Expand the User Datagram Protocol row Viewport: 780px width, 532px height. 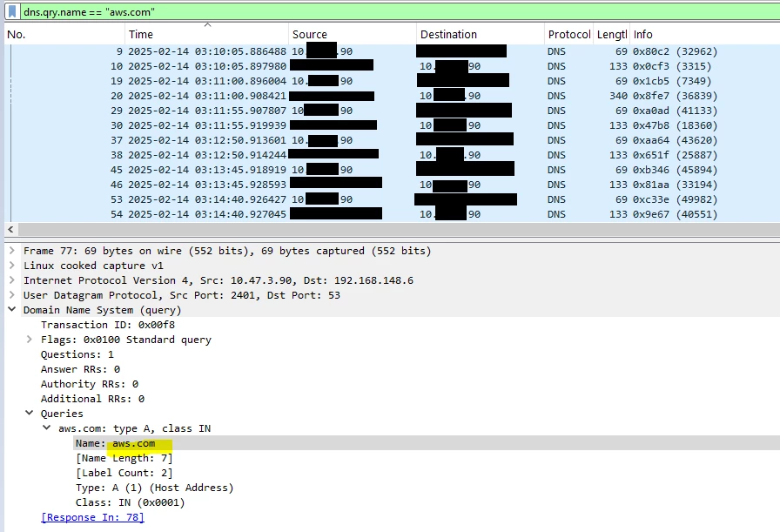(x=12, y=295)
